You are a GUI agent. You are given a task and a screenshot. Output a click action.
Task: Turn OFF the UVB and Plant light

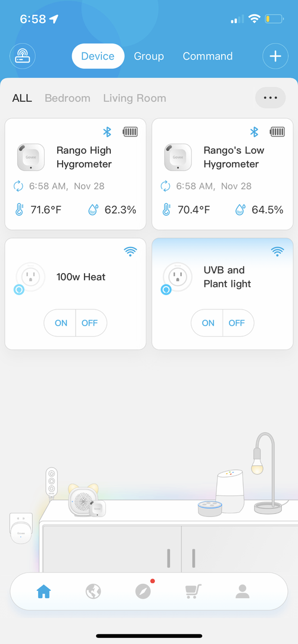pos(238,323)
